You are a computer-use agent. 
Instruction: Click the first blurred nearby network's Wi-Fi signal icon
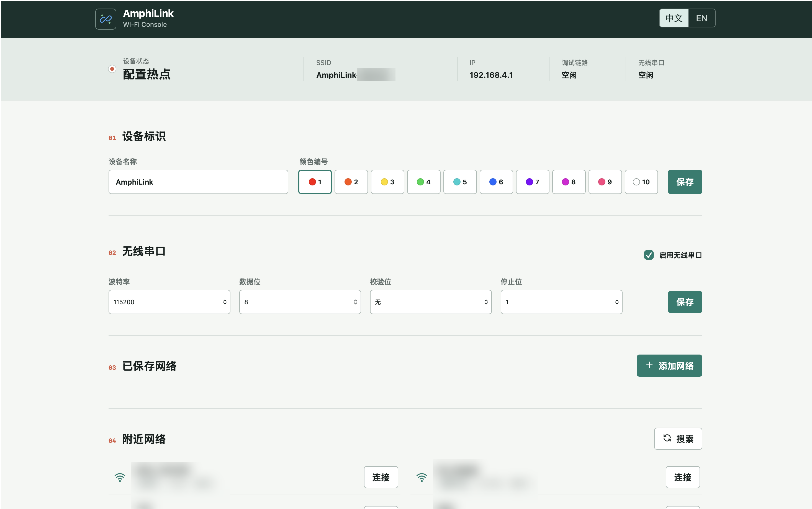[x=120, y=477]
